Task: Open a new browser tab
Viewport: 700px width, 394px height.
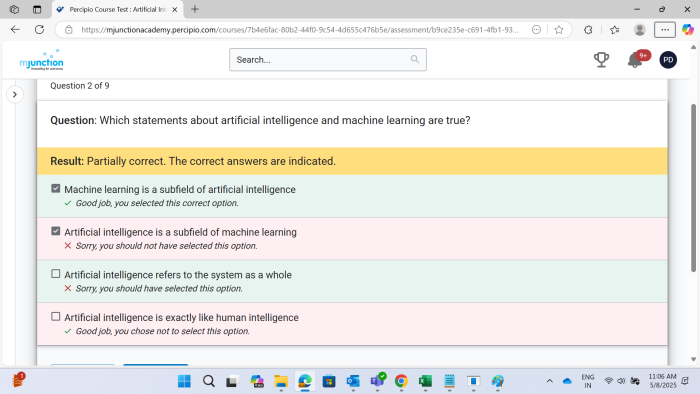Action: point(195,9)
